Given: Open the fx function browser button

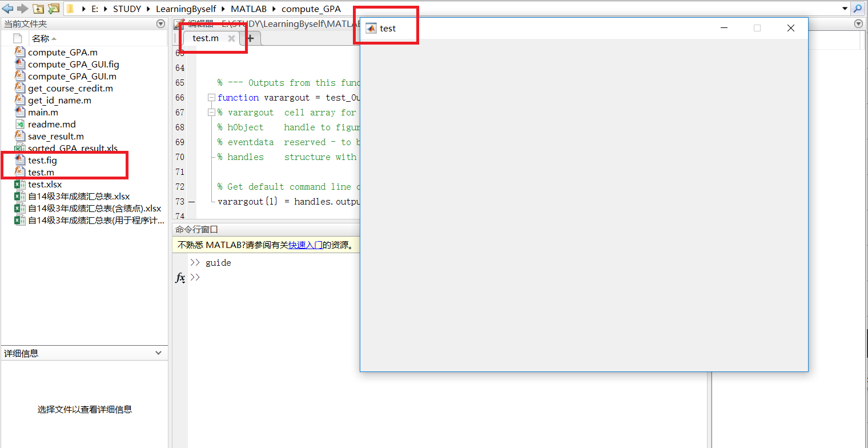Looking at the screenshot, I should point(180,278).
